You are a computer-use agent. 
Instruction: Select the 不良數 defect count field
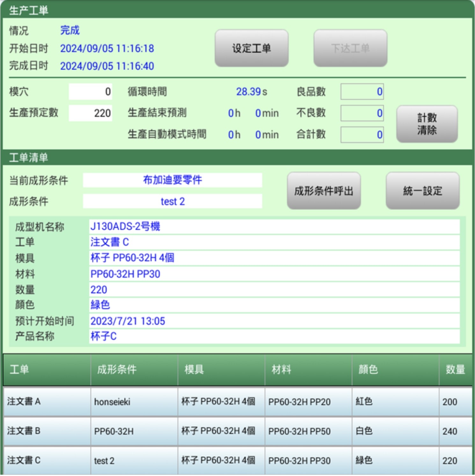362,113
